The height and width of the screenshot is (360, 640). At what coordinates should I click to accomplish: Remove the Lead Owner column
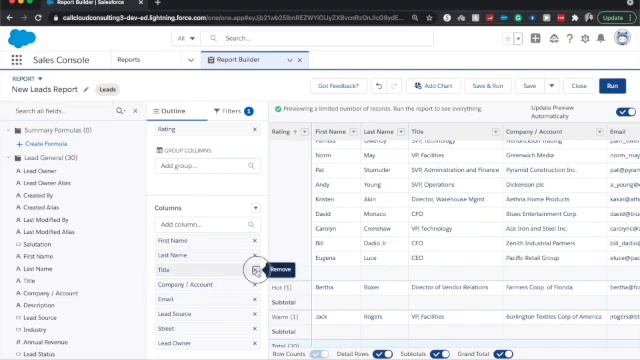click(255, 343)
